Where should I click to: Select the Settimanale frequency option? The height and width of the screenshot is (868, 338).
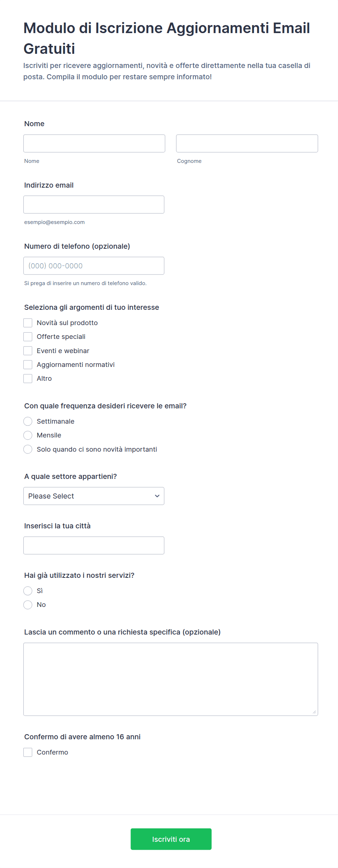(28, 421)
